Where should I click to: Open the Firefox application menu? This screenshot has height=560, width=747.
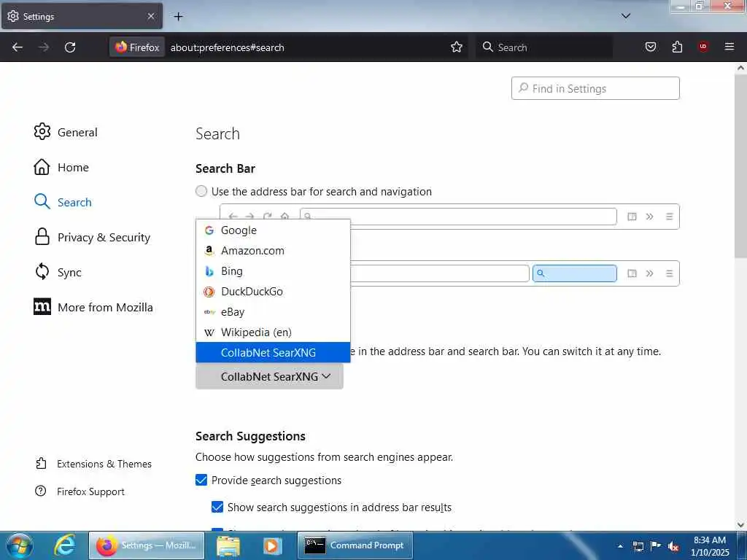[729, 47]
